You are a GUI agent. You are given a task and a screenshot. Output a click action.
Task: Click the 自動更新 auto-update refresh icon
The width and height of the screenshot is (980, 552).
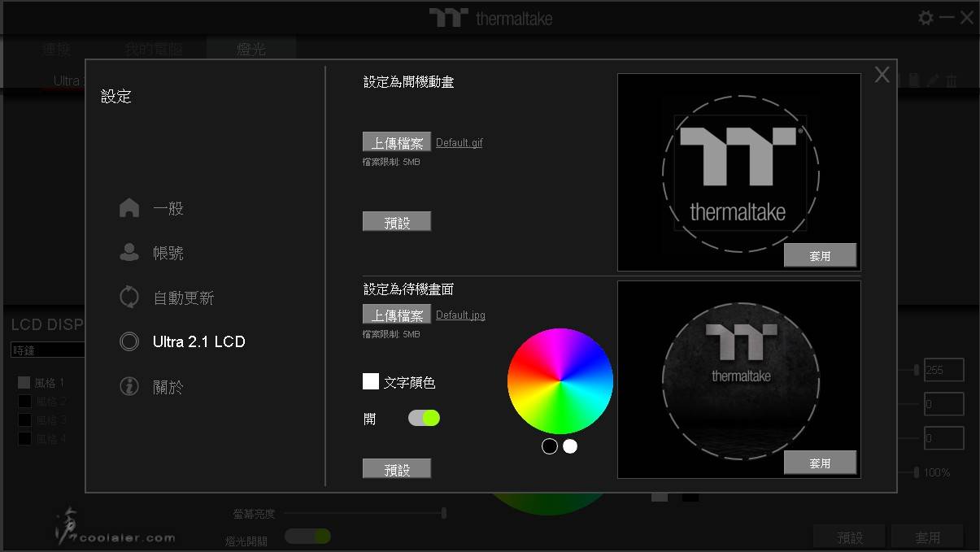tap(129, 298)
